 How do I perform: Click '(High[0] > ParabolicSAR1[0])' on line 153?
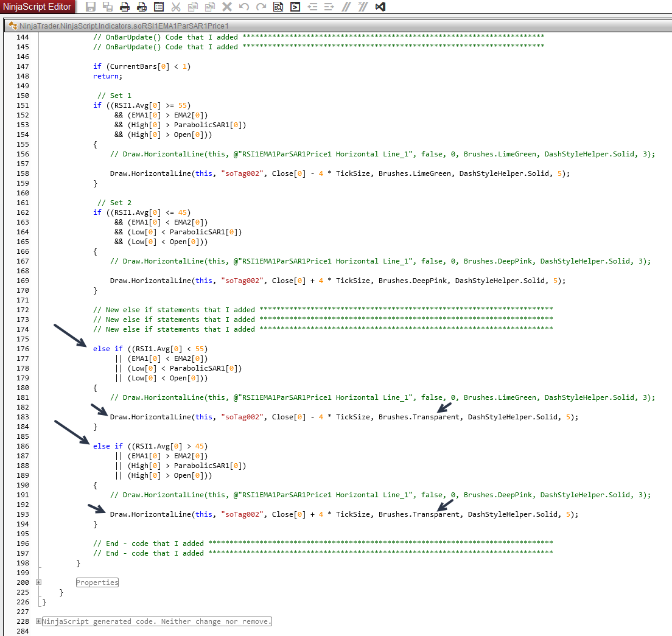[187, 125]
